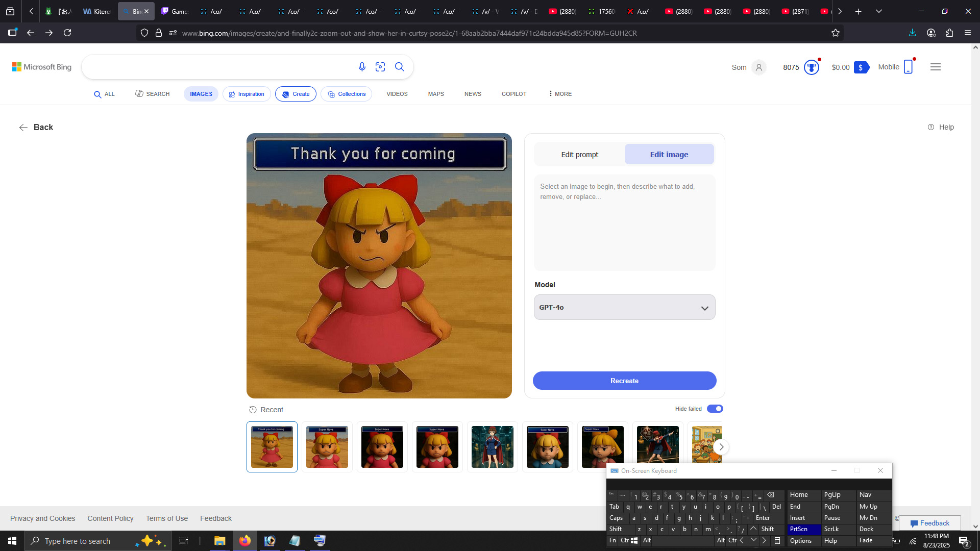Open the rewards trophy icon
This screenshot has width=980, height=551.
(811, 67)
